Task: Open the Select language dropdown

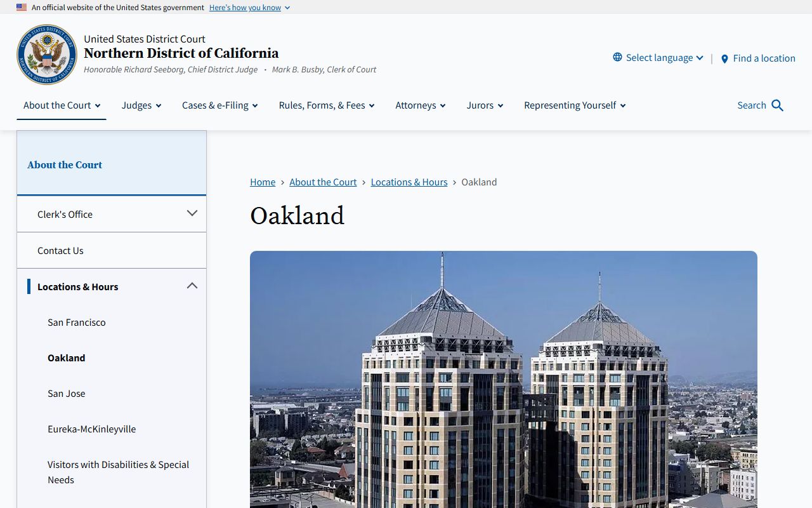Action: 658,58
